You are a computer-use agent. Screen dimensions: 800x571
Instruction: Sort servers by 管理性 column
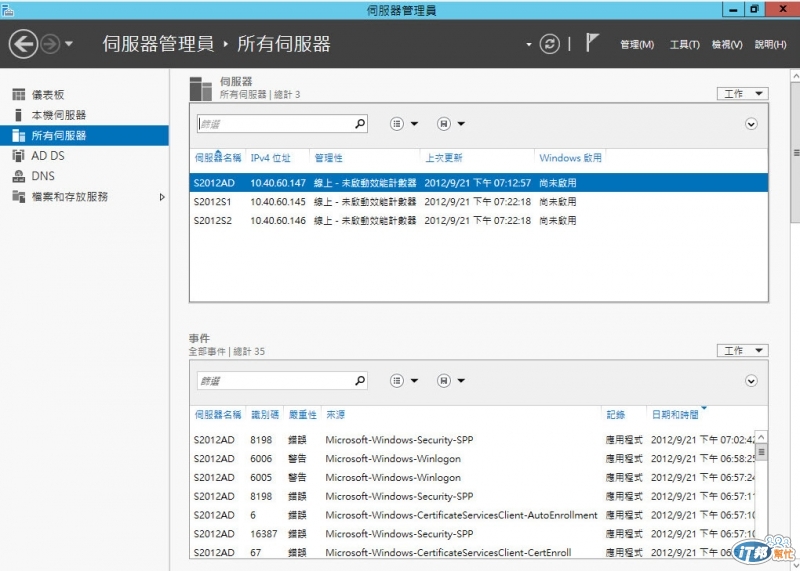coord(329,158)
